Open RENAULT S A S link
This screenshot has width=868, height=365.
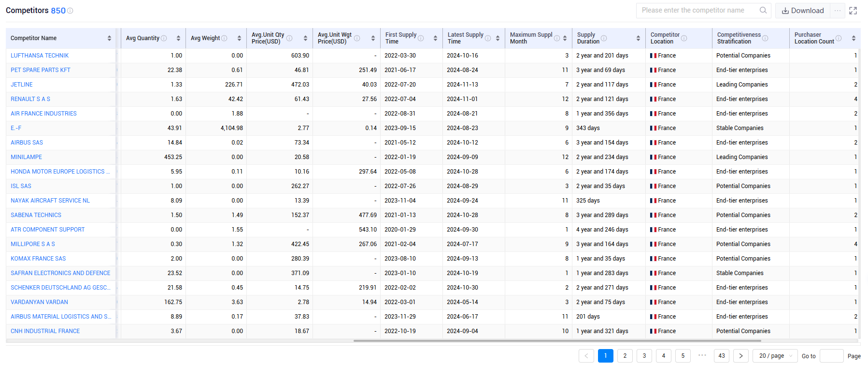(30, 99)
